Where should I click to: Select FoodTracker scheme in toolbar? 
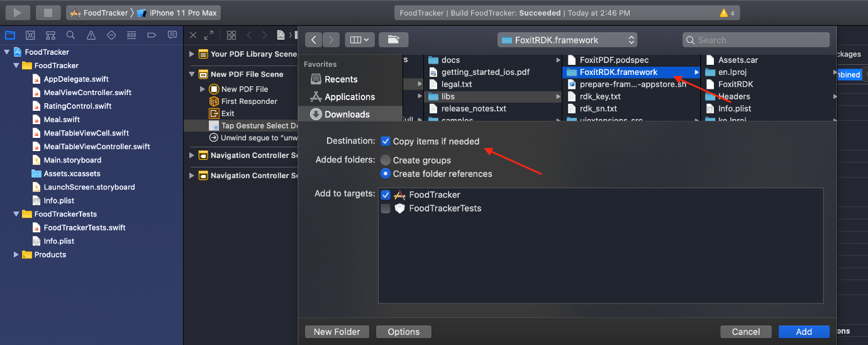tap(99, 13)
